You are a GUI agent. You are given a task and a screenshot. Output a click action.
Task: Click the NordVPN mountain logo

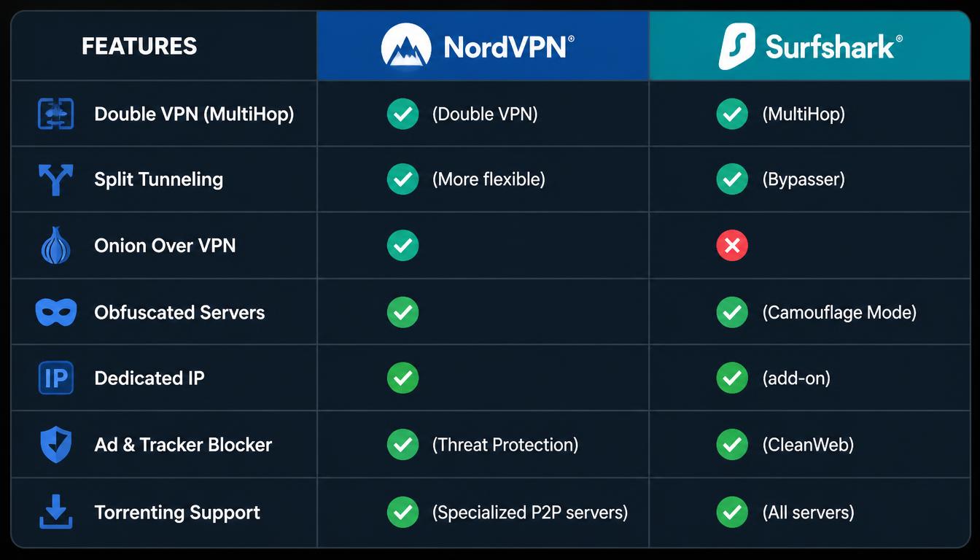408,47
